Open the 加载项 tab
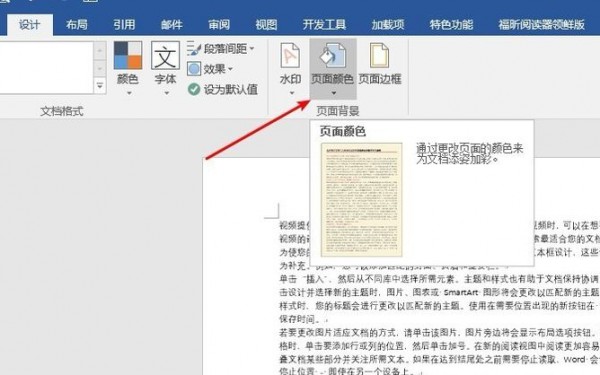This screenshot has width=600, height=375. tap(388, 25)
